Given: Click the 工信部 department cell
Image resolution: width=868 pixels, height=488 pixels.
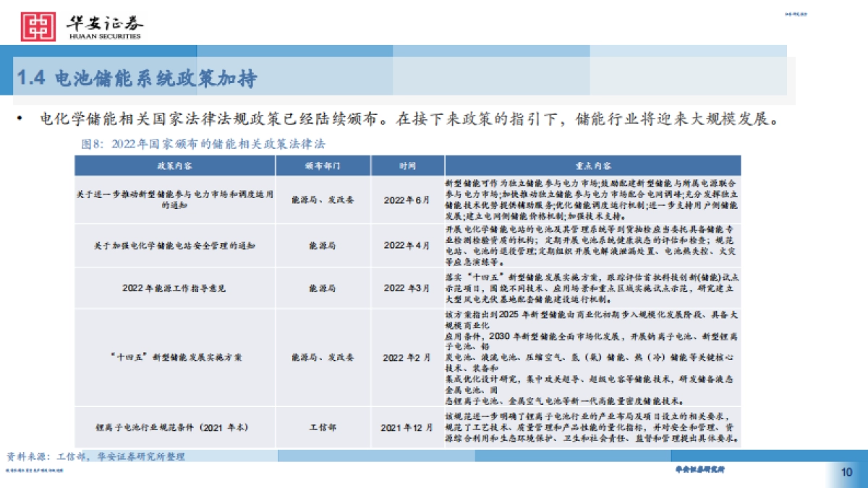Looking at the screenshot, I should pos(323,426).
